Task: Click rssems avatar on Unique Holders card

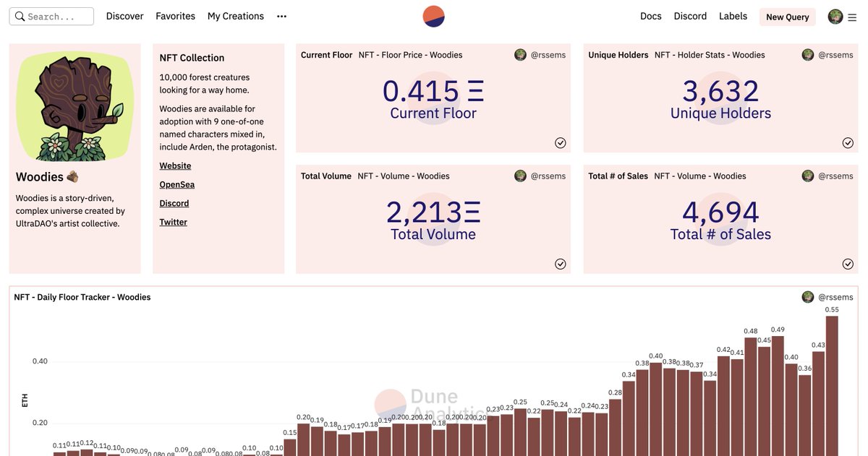Action: pyautogui.click(x=808, y=55)
